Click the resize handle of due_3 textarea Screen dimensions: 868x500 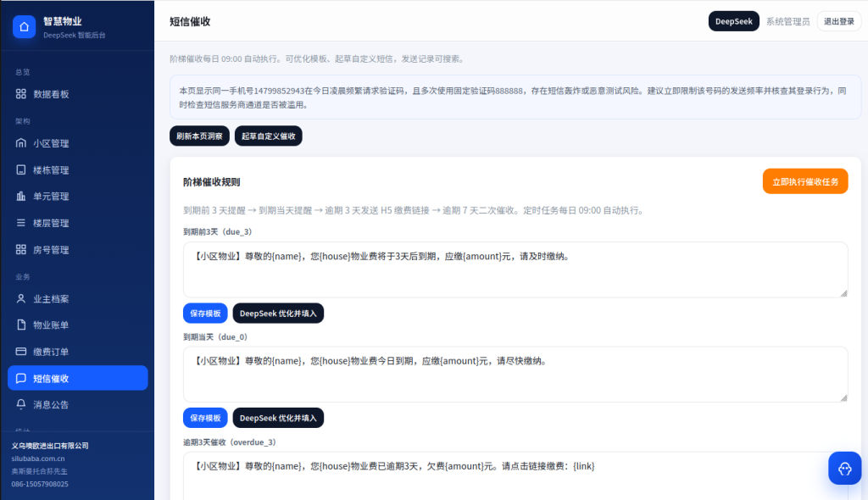[843, 293]
